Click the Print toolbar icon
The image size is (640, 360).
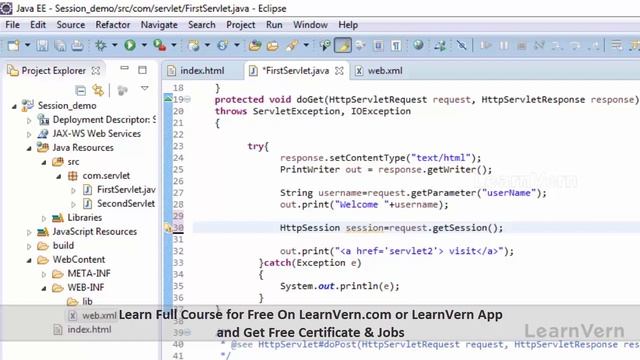[78, 45]
